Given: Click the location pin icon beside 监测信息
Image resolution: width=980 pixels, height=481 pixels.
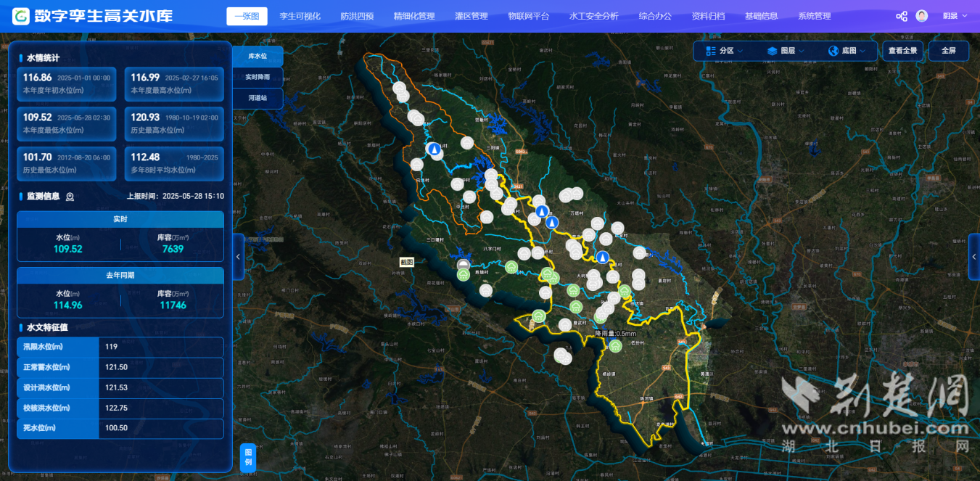Looking at the screenshot, I should [x=70, y=197].
